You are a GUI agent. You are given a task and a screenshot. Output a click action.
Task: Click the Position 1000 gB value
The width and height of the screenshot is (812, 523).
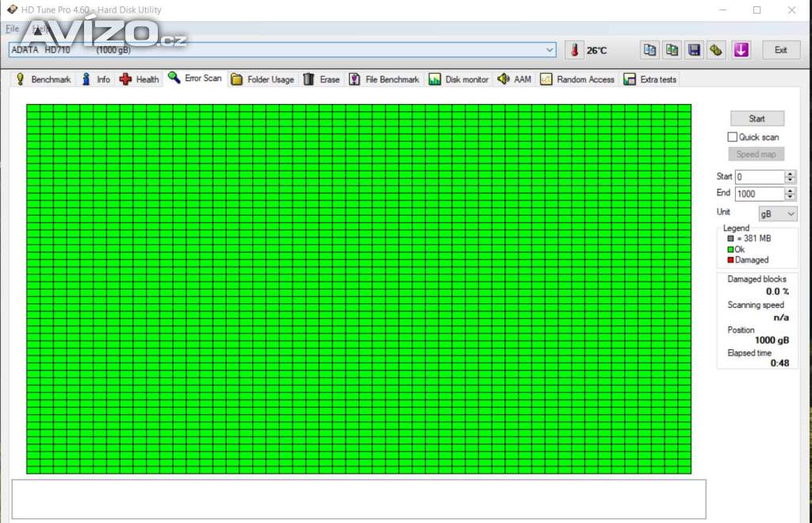pos(772,340)
